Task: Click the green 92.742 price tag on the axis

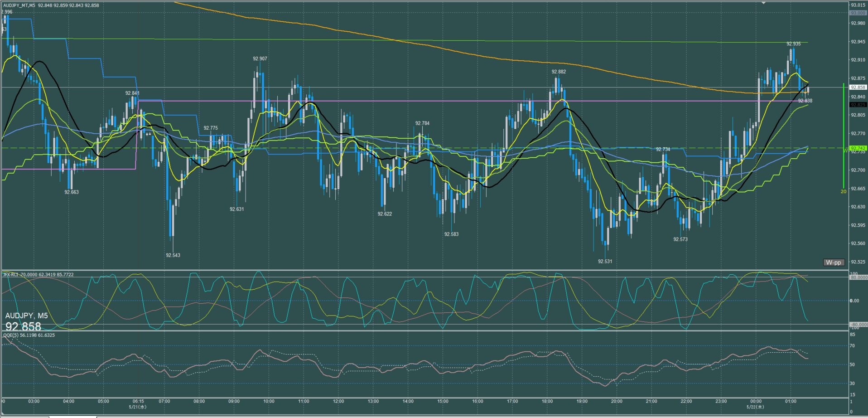Action: coord(858,148)
